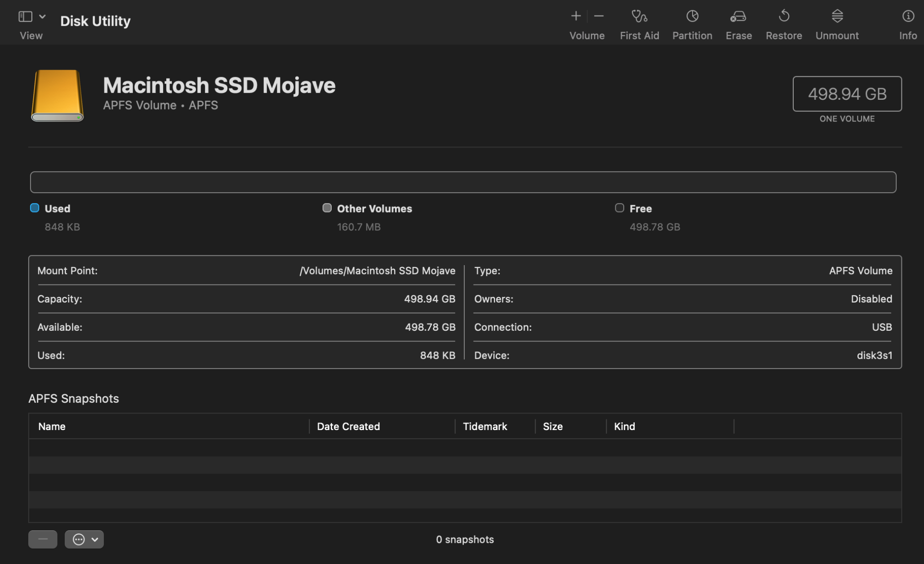Screen dimensions: 924x564
Task: Click the Capacity 498.94 GB value in table
Action: 430,299
